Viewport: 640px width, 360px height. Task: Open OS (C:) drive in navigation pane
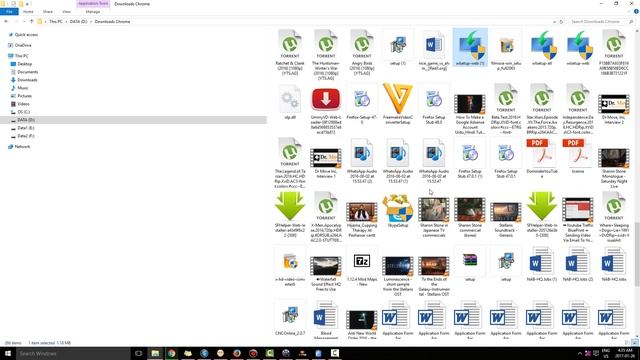(x=23, y=112)
